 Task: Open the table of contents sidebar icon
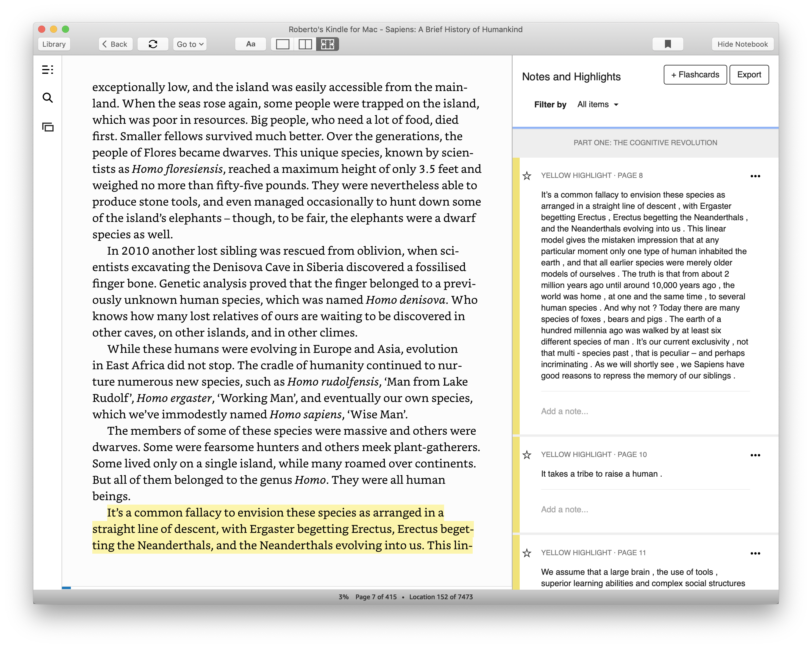47,70
